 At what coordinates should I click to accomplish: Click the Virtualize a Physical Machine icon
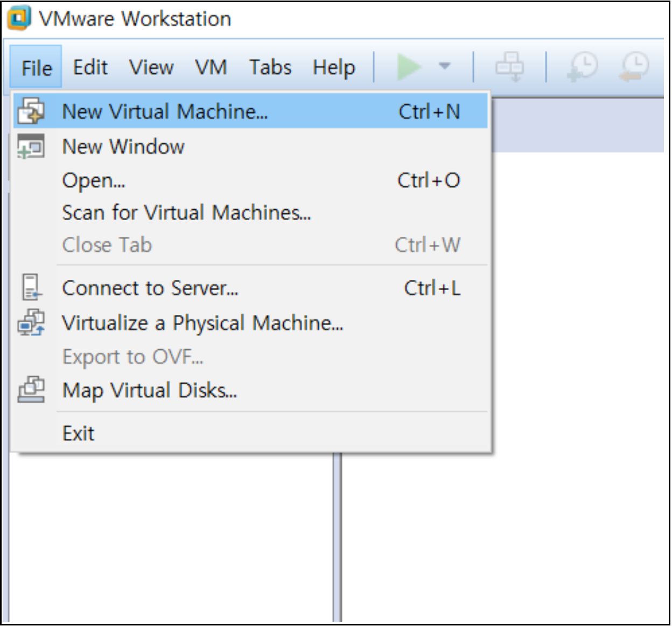[x=31, y=322]
